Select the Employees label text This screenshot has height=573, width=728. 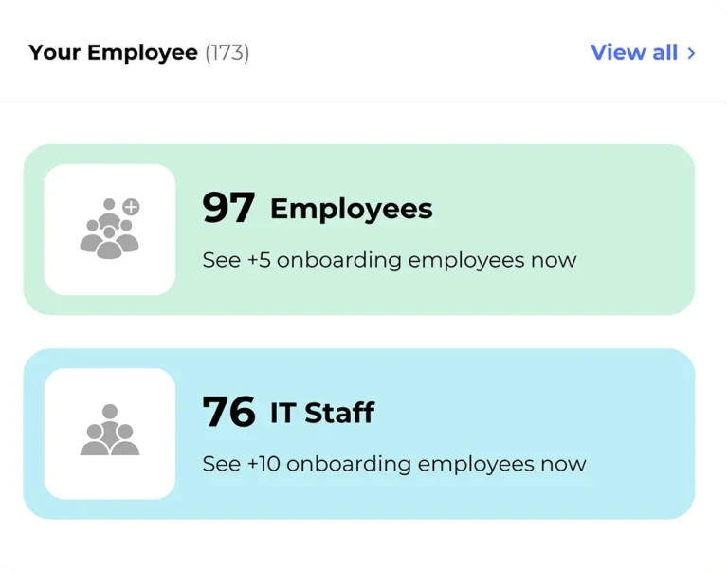coord(352,209)
